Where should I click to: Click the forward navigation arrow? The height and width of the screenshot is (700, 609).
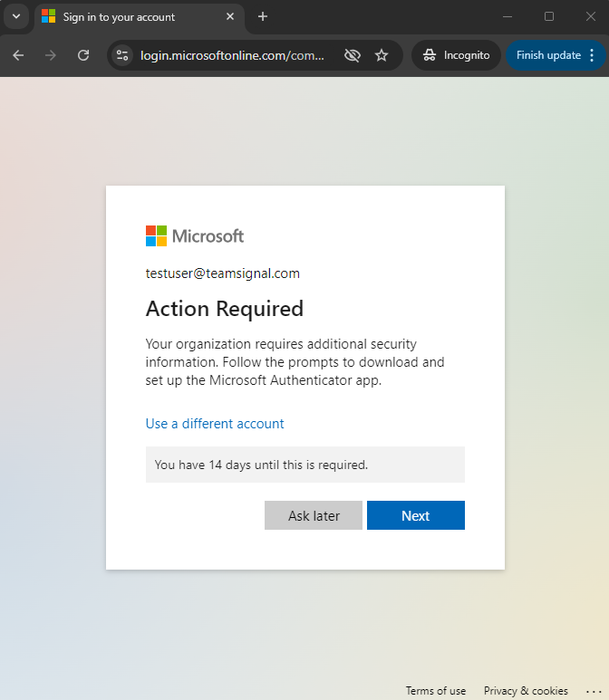(51, 55)
